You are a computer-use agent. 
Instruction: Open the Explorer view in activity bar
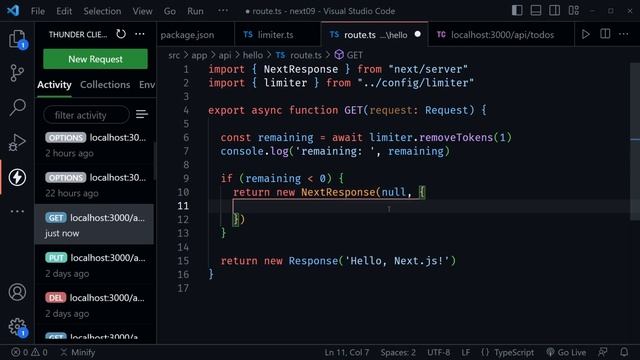tap(17, 39)
